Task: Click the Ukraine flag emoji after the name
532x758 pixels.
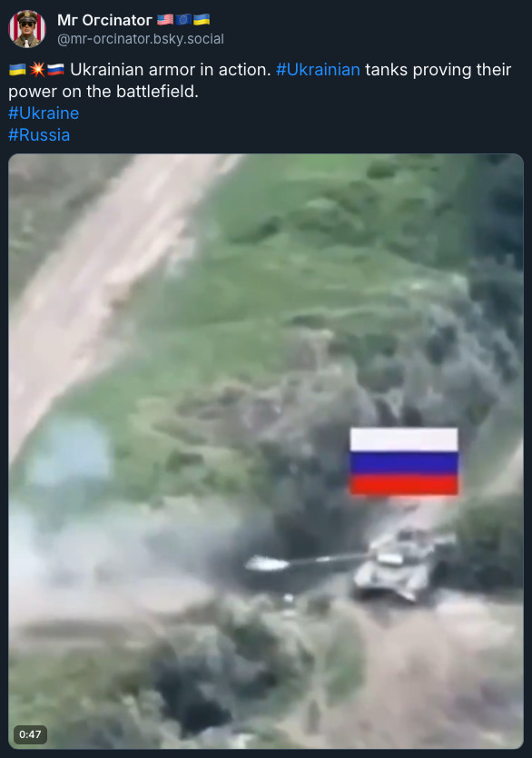Action: coord(202,19)
